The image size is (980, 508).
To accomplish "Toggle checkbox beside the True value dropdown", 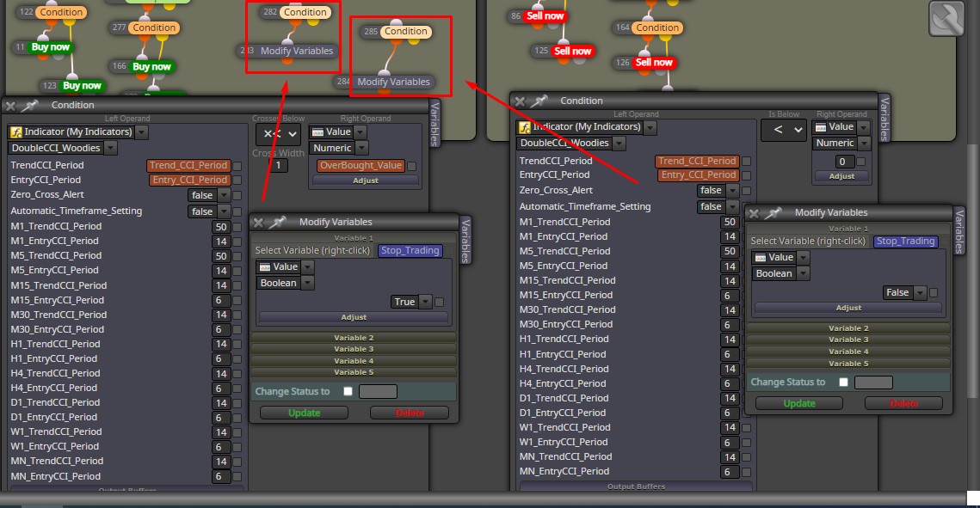I will pos(440,302).
